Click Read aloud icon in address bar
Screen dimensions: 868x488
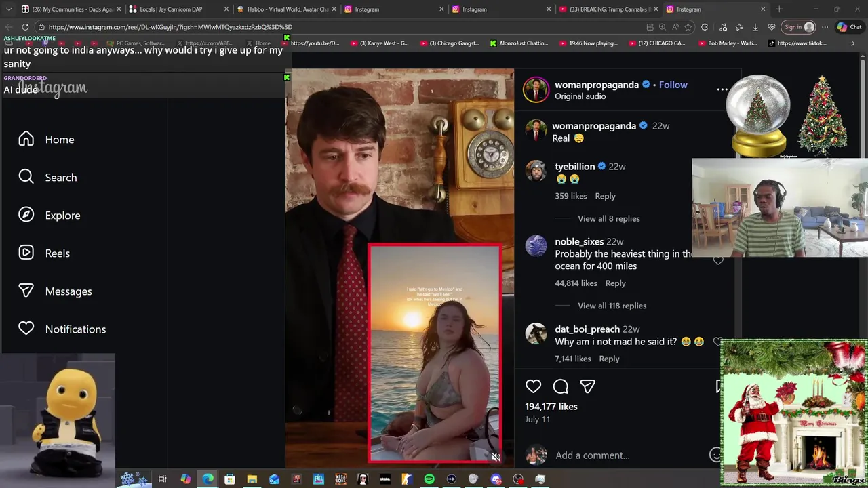coord(675,27)
